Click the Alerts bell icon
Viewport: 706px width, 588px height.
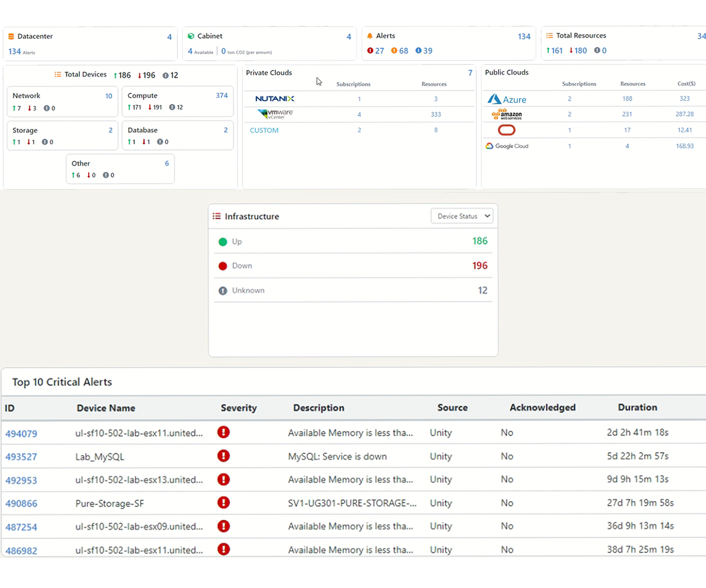point(370,36)
